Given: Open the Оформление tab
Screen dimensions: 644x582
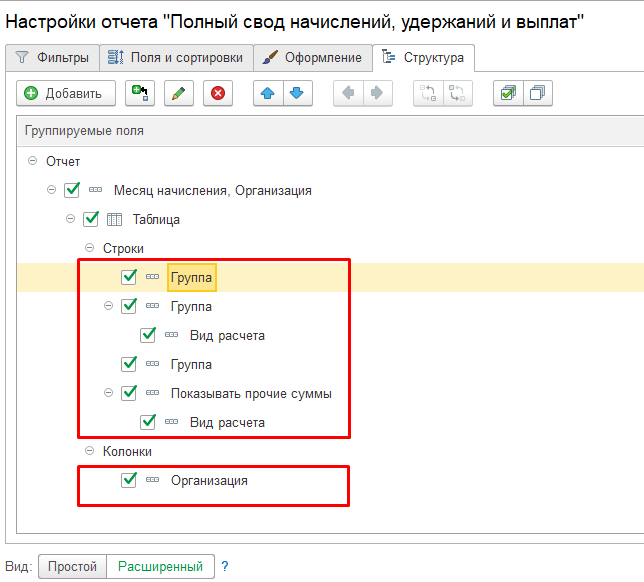Looking at the screenshot, I should (311, 58).
